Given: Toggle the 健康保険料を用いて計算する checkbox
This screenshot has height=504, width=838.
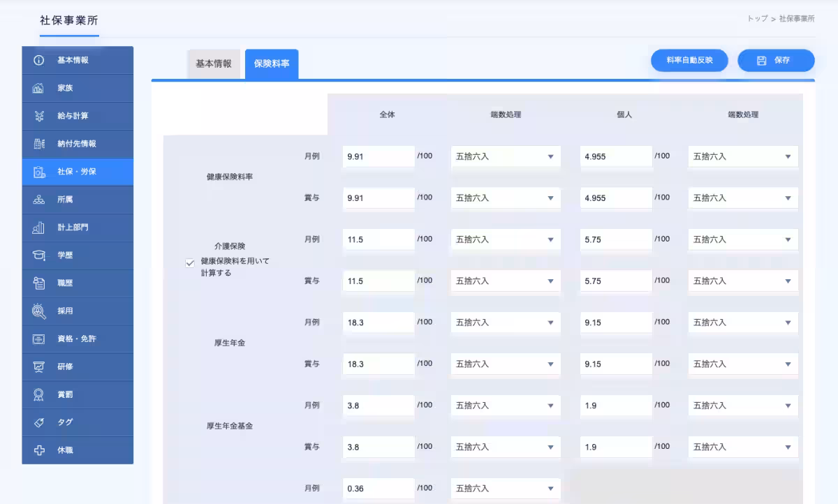Looking at the screenshot, I should [189, 263].
